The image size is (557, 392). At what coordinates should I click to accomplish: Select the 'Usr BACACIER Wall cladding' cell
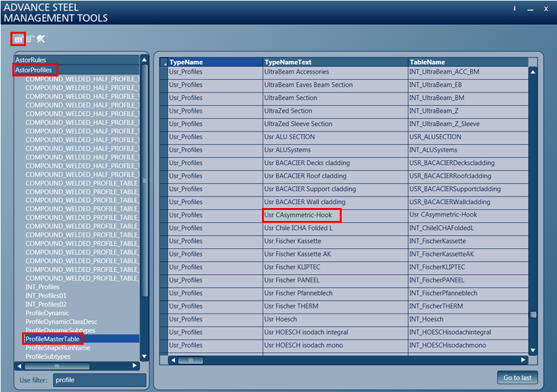click(335, 202)
